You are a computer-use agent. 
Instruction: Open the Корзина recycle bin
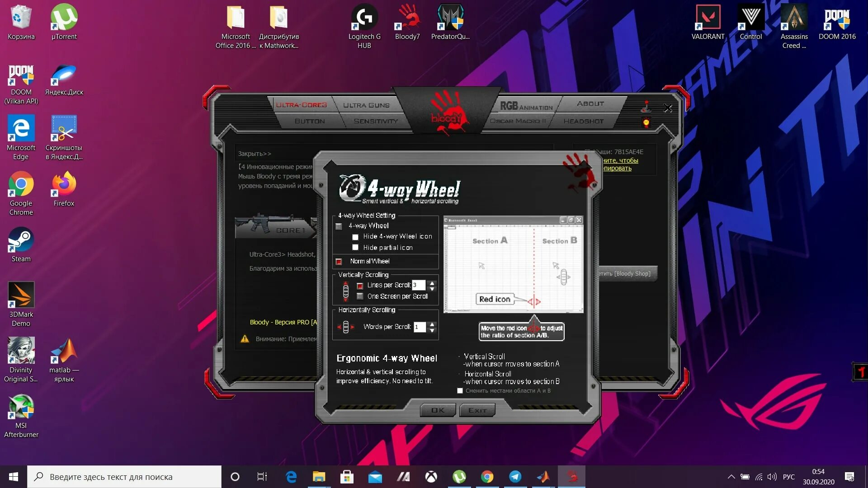(x=21, y=22)
